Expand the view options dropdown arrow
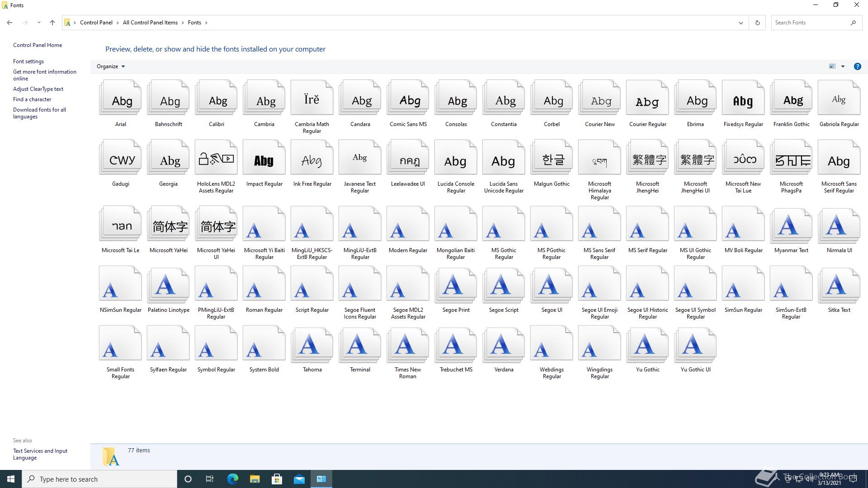Image resolution: width=868 pixels, height=488 pixels. click(x=843, y=66)
